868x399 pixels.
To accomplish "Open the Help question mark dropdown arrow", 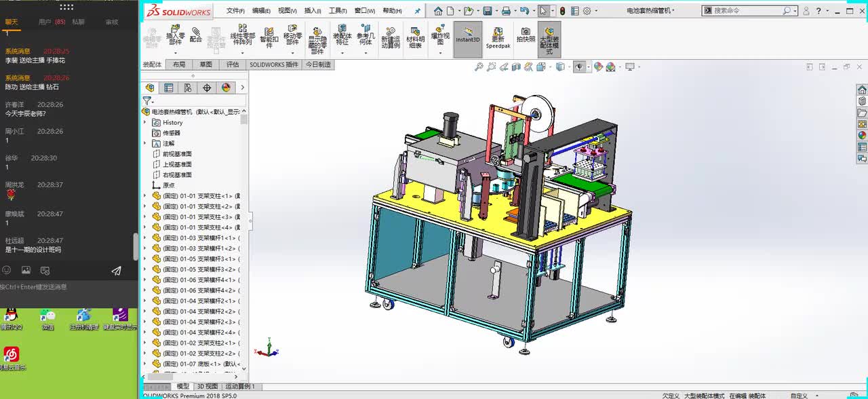I will tap(827, 11).
